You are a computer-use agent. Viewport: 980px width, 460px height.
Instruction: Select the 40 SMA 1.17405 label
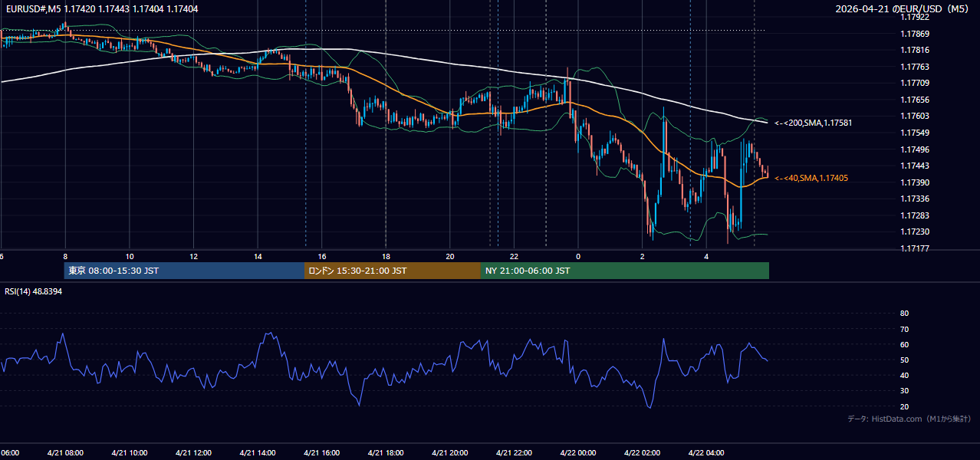(x=811, y=178)
